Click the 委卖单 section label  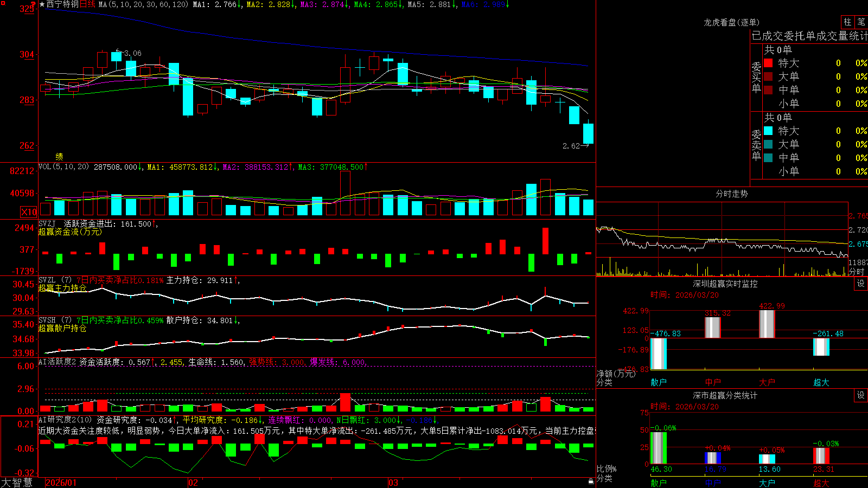756,145
